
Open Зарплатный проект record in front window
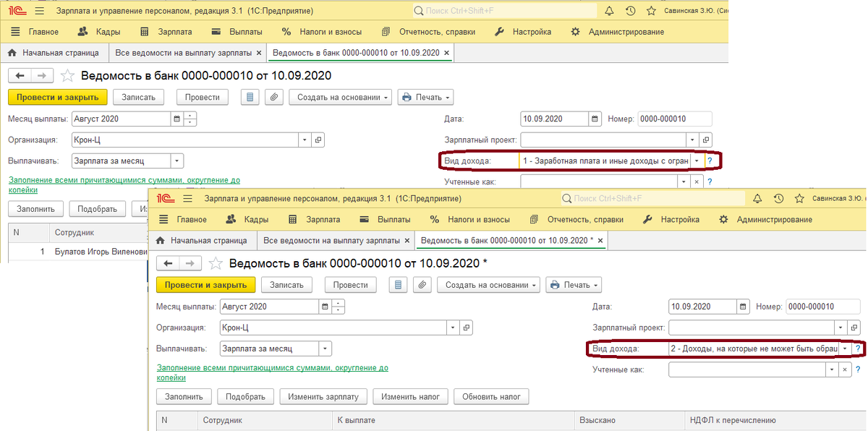854,328
